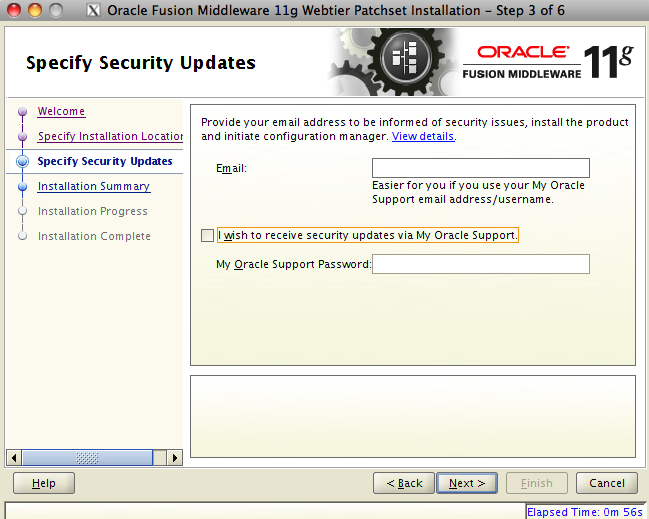The image size is (649, 519).
Task: Click the Welcome step bullet icon
Action: [22, 112]
